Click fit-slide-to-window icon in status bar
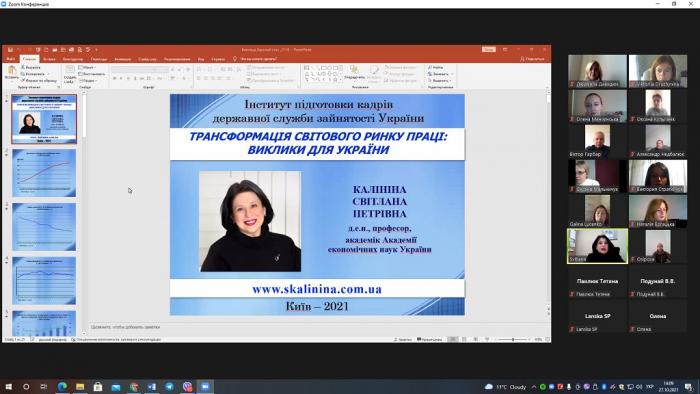Viewport: 700px width, 394px height. [547, 340]
